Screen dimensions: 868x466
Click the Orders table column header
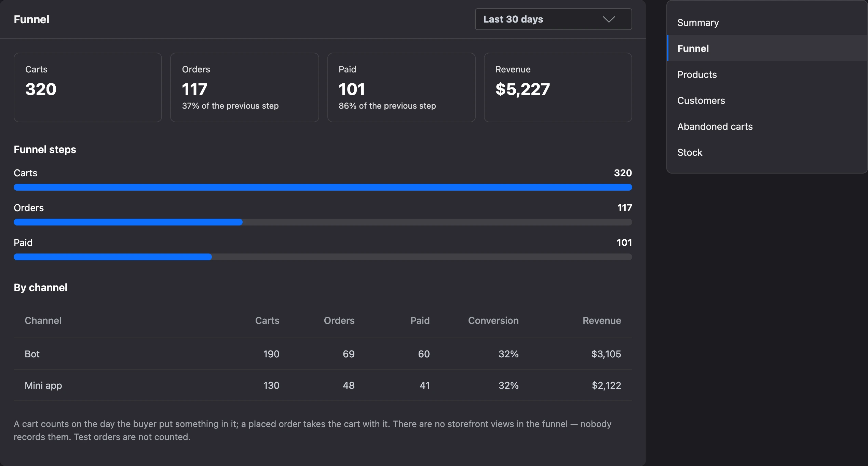pos(339,320)
